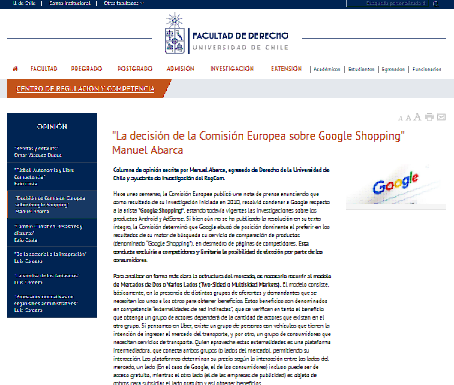Click the search magnifier icon
Screen dimensions: 454x385
coord(436,3)
